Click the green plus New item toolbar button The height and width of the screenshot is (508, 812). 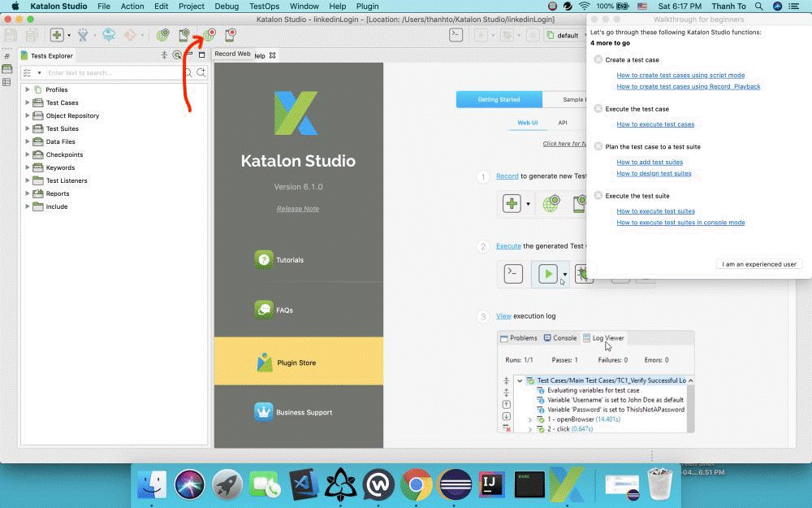pyautogui.click(x=57, y=35)
